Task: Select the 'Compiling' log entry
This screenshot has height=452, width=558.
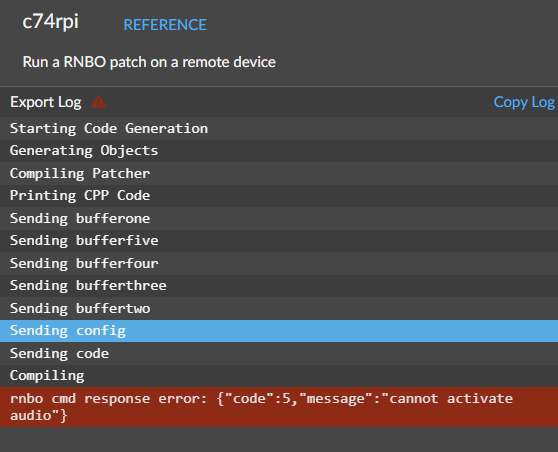Action: click(x=279, y=376)
